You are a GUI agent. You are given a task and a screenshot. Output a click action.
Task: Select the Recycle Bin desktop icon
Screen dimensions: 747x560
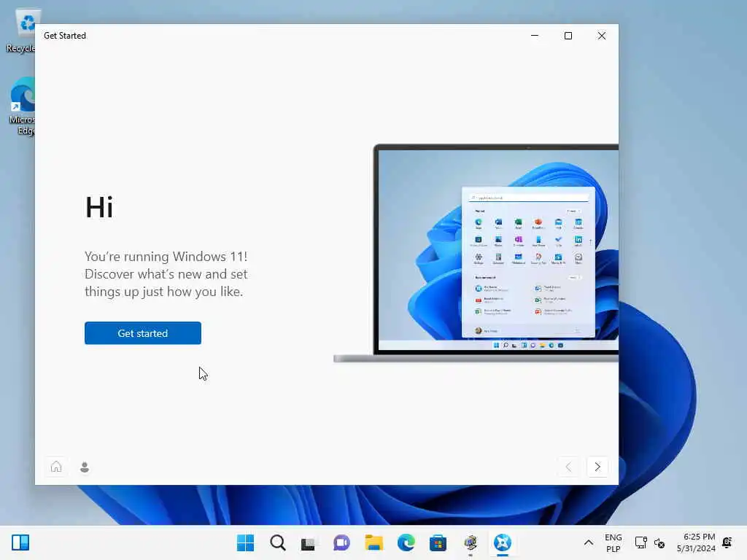[x=20, y=31]
